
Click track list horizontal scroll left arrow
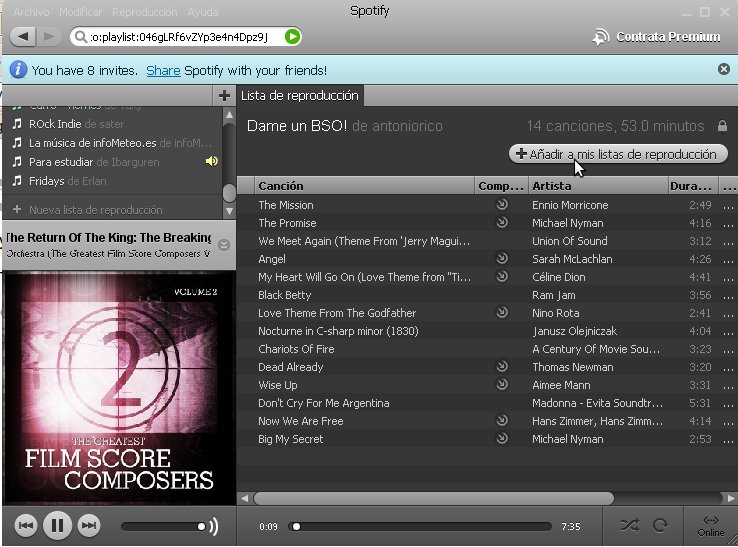click(x=244, y=498)
